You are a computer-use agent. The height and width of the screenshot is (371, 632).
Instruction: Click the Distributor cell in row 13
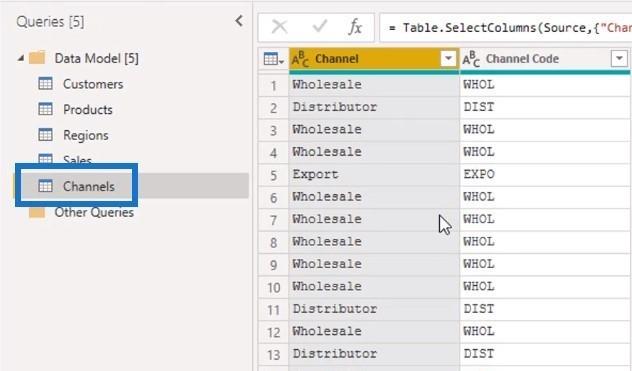click(374, 354)
